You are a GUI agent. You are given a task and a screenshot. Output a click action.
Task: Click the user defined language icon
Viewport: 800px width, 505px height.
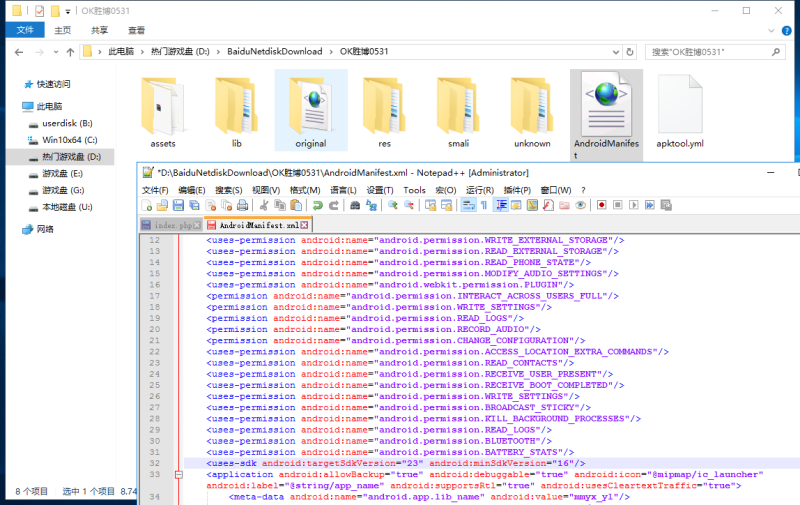(516, 205)
